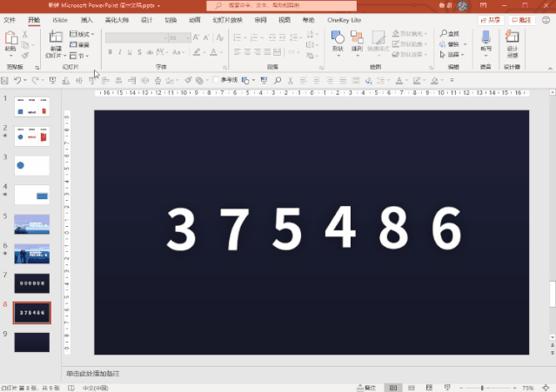
Task: Select slide 7 thumbnail showing 000000
Action: [x=32, y=283]
